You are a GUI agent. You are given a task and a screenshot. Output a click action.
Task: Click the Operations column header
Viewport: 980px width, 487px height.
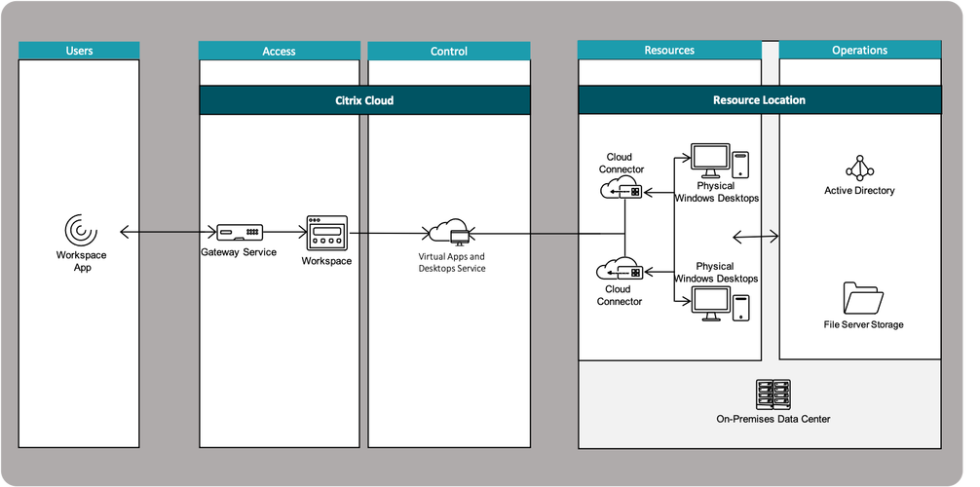(x=860, y=50)
